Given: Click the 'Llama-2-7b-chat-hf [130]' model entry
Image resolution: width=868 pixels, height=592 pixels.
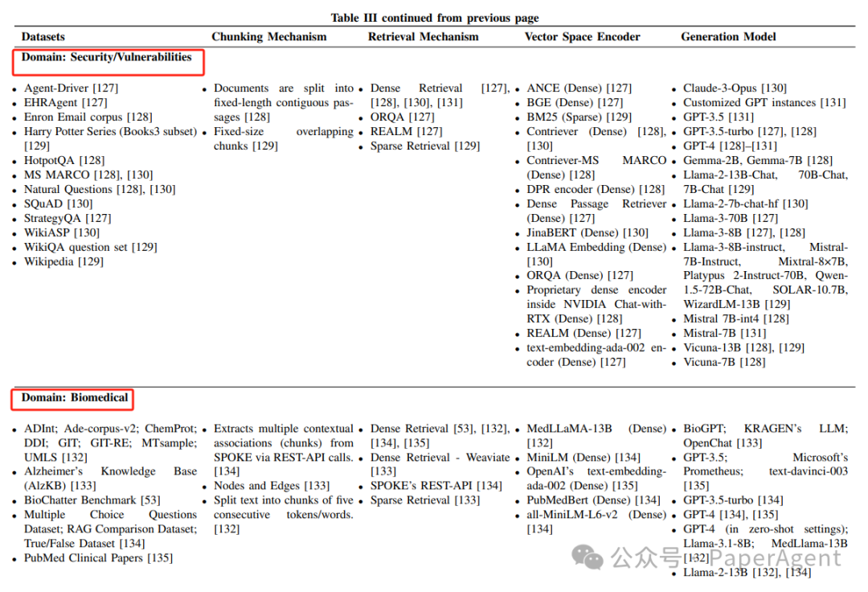Looking at the screenshot, I should pyautogui.click(x=746, y=203).
